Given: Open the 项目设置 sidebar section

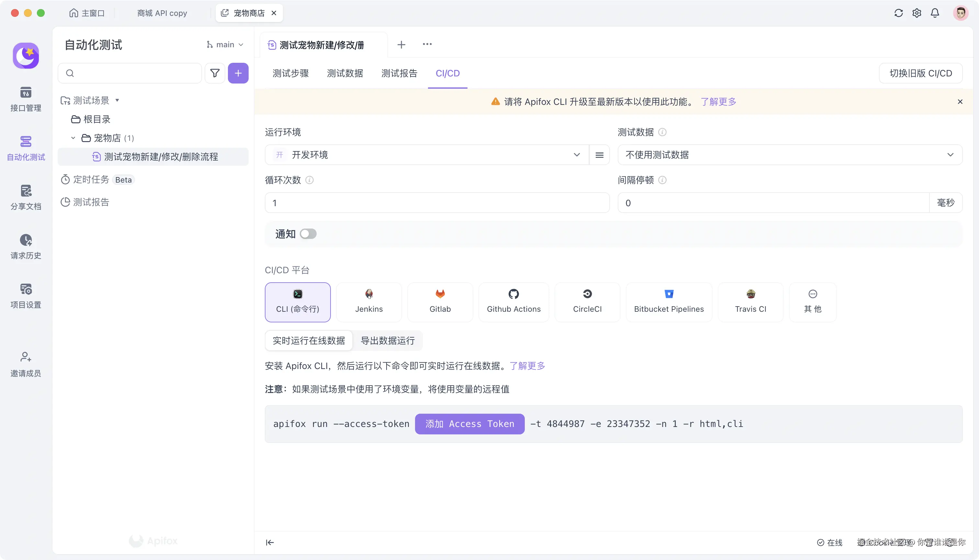Looking at the screenshot, I should [25, 296].
